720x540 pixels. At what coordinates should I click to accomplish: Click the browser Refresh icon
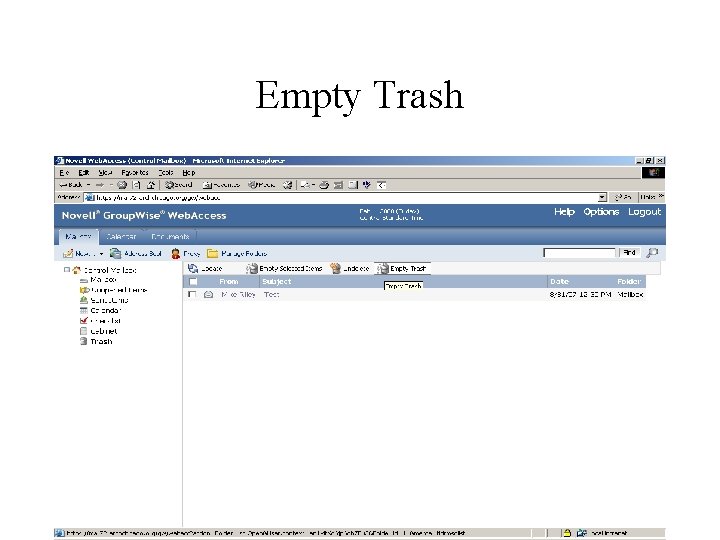pyautogui.click(x=136, y=185)
